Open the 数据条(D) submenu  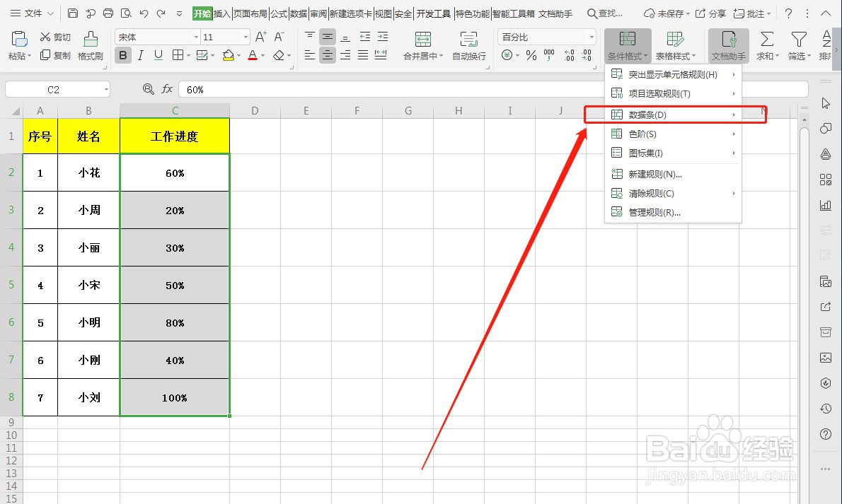point(674,115)
